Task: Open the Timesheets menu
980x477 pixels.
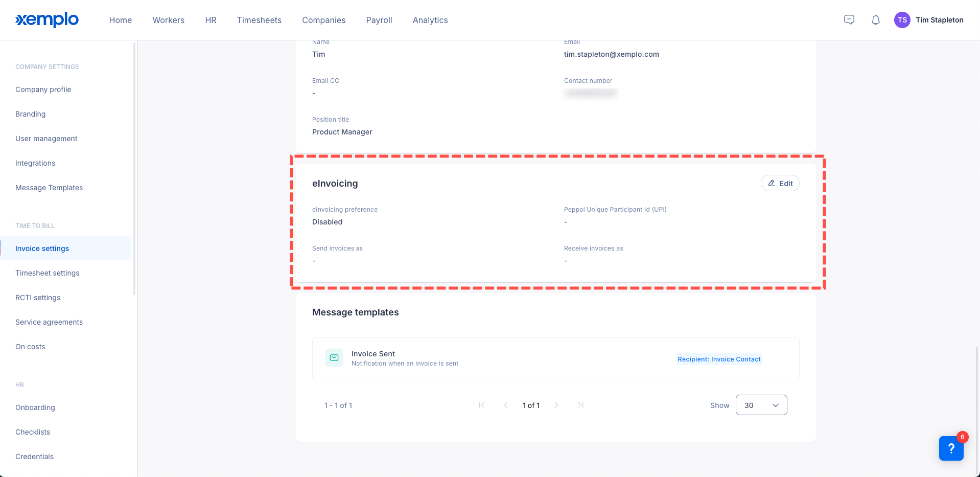Action: coord(259,20)
